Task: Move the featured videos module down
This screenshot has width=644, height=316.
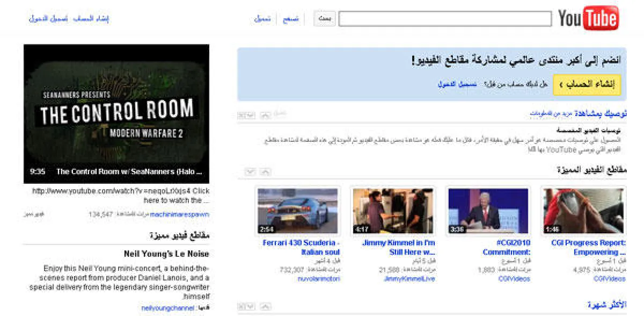Action: 250,171
